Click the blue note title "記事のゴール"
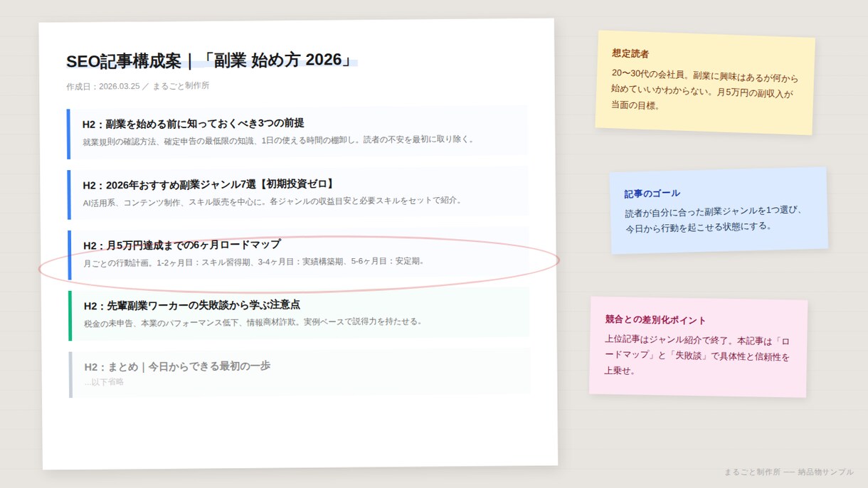868x488 pixels. [652, 193]
